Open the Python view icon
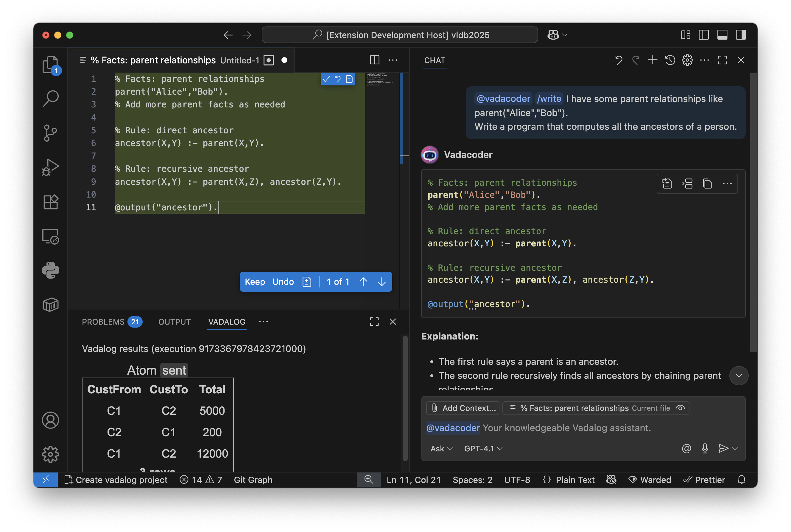The width and height of the screenshot is (791, 532). point(50,270)
